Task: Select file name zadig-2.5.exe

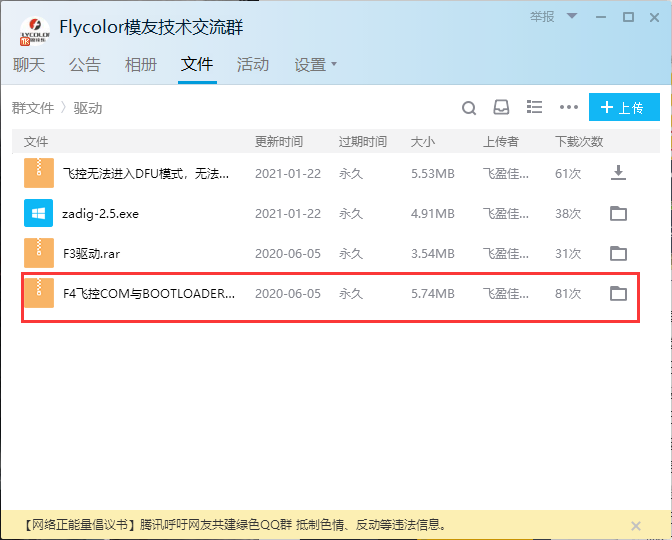Action: point(100,213)
